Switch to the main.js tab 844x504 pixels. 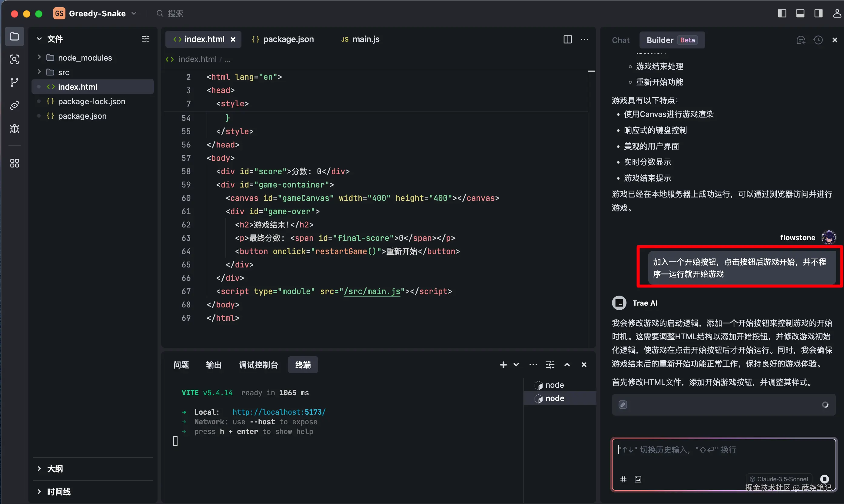tap(365, 39)
